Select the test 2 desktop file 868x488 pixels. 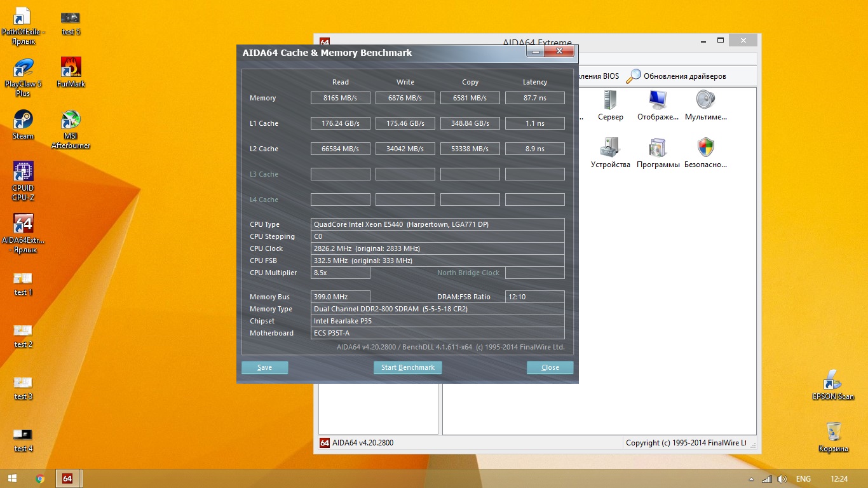tap(24, 336)
